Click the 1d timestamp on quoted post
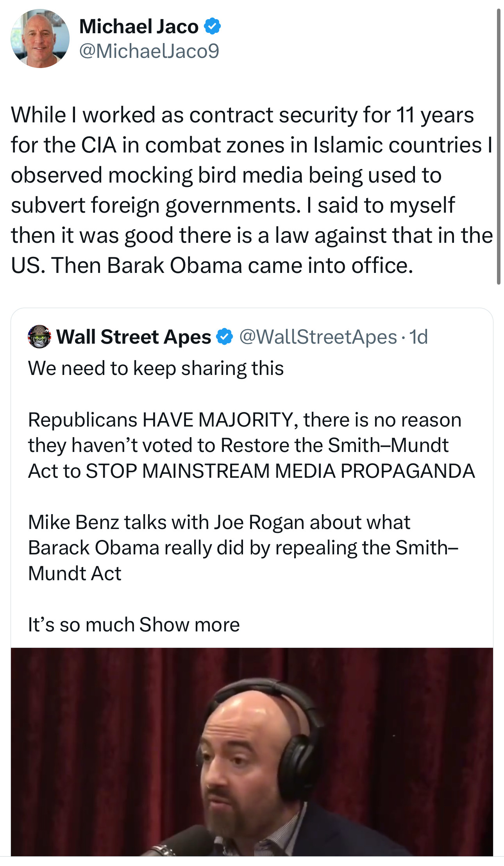Screen dimensions: 504x866 pos(418,337)
